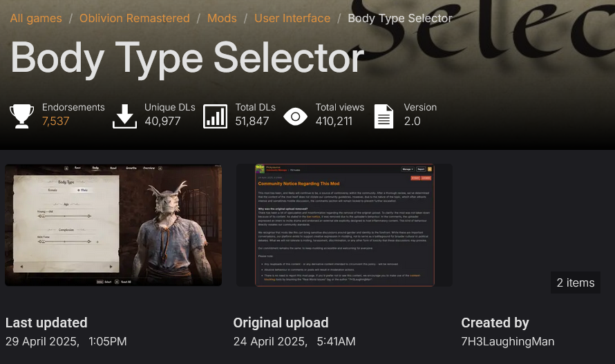The image size is (615, 364).
Task: Open the Community Notice screenshot thumbnail
Action: [344, 225]
